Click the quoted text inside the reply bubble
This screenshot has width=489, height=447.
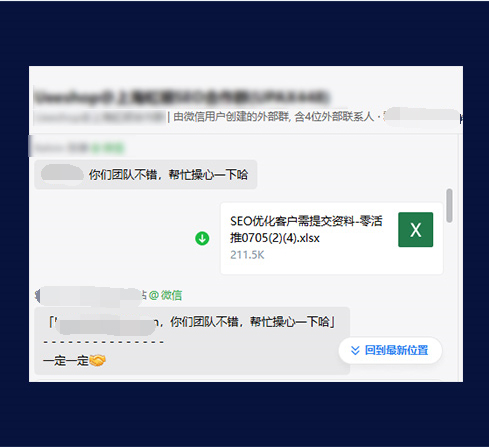[192, 322]
